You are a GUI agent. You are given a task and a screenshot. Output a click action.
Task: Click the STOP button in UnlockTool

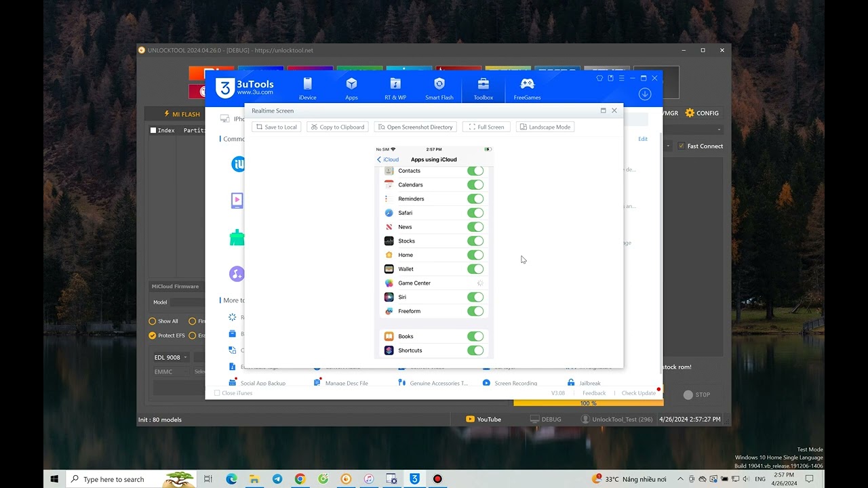[x=697, y=394]
